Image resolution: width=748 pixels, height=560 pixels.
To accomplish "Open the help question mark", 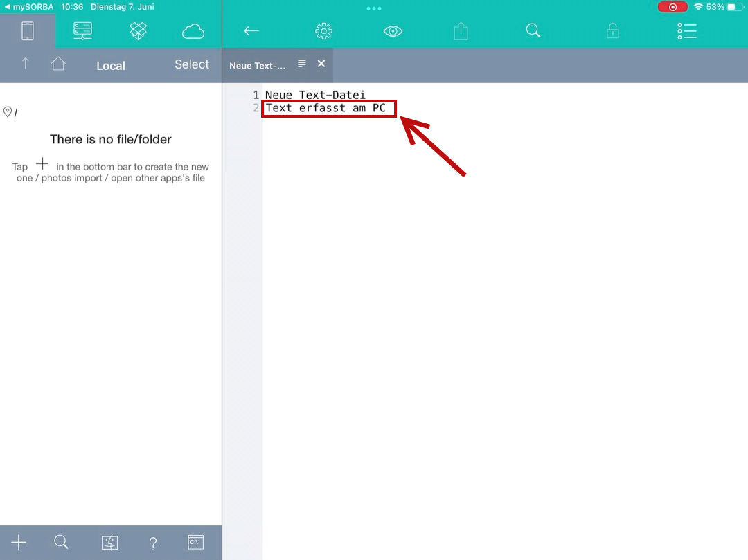I will (x=153, y=543).
